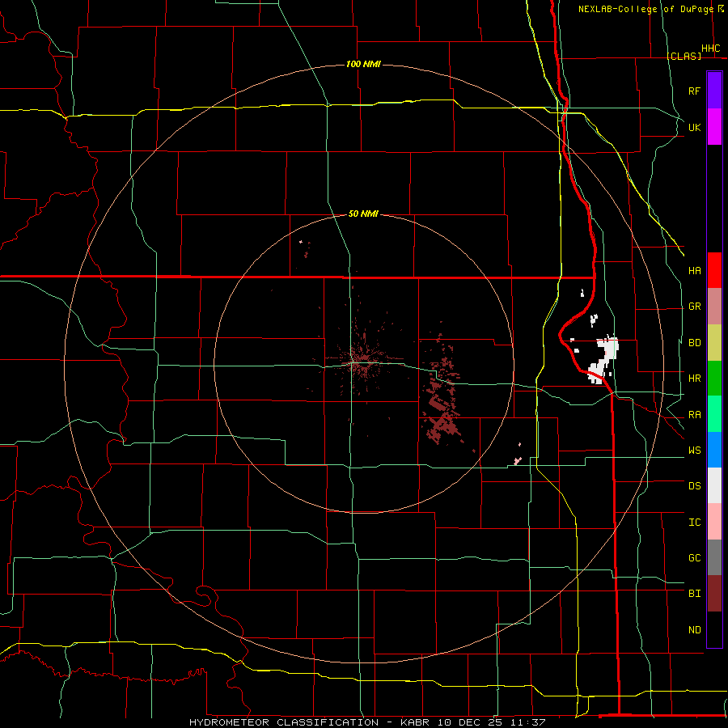The width and height of the screenshot is (728, 728).
Task: Click the RF purple legend swatch
Action: 714,91
